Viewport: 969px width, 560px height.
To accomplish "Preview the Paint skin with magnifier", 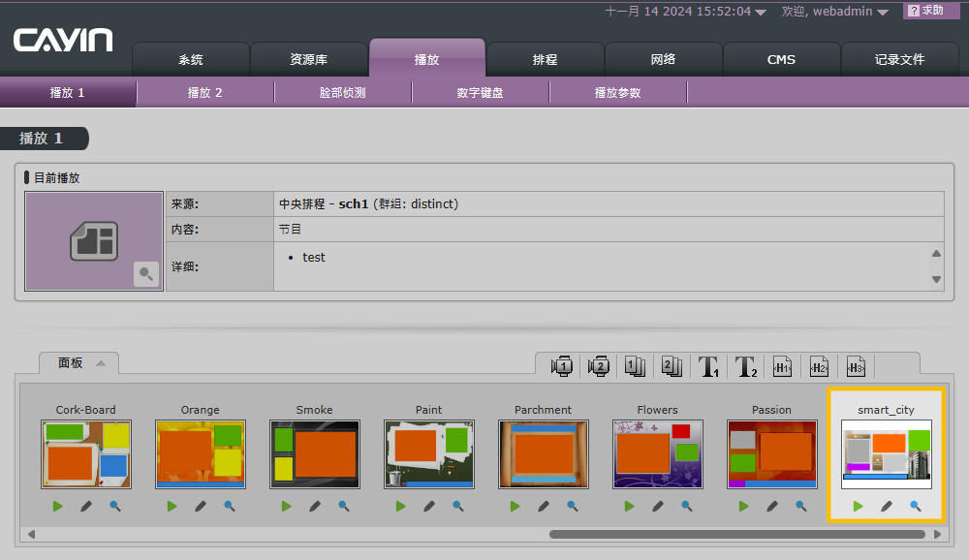I will click(458, 506).
